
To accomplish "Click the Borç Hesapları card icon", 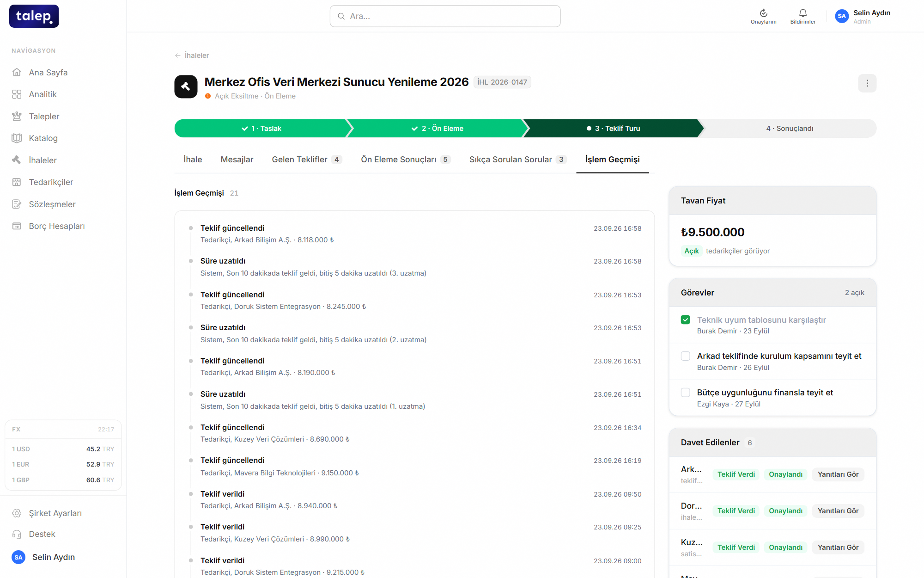I will coord(17,226).
